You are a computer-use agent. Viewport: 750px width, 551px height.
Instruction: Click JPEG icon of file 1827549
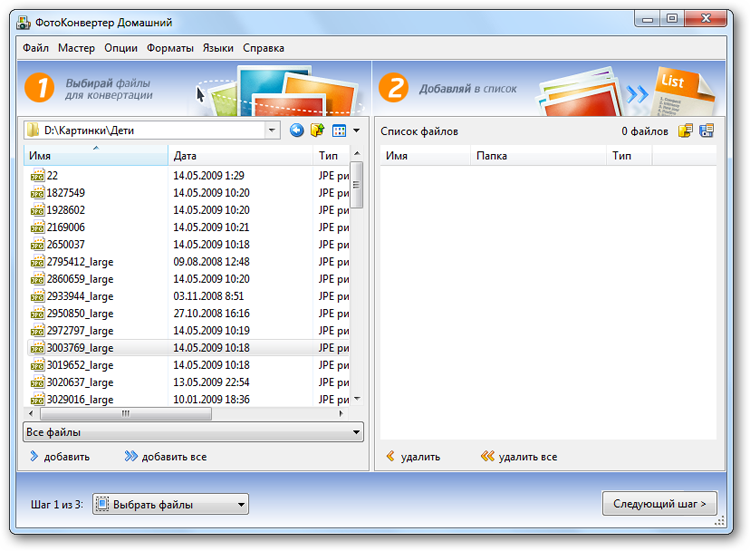click(x=37, y=193)
